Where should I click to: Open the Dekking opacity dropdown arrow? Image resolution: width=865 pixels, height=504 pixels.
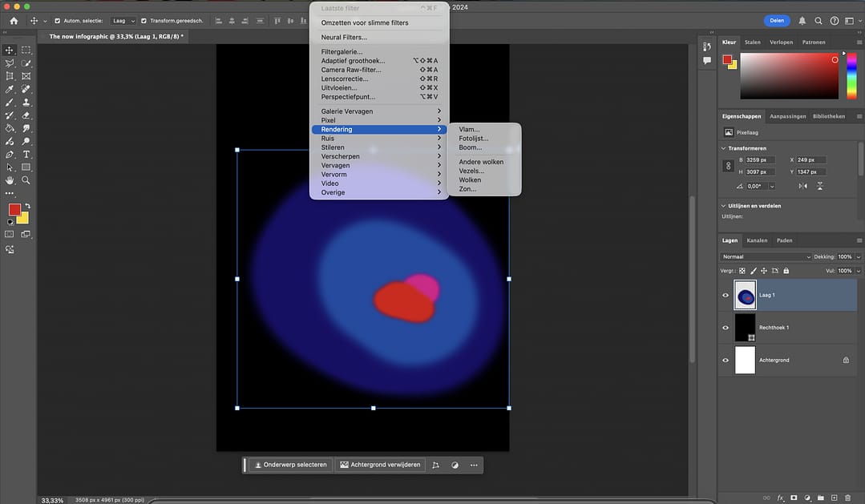(859, 257)
